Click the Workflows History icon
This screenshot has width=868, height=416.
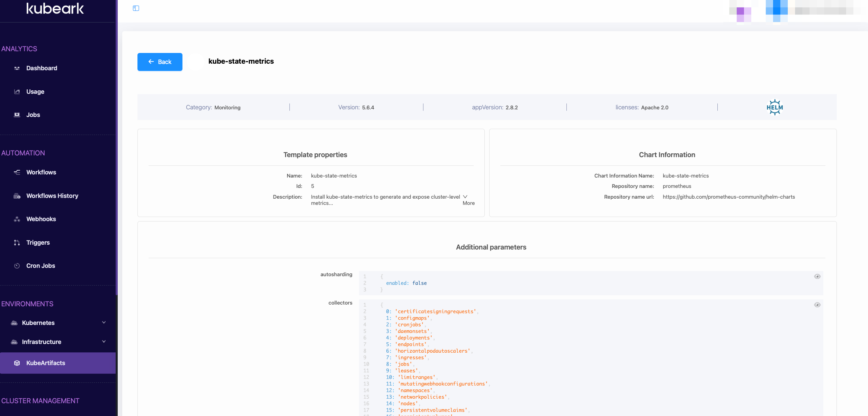(17, 196)
